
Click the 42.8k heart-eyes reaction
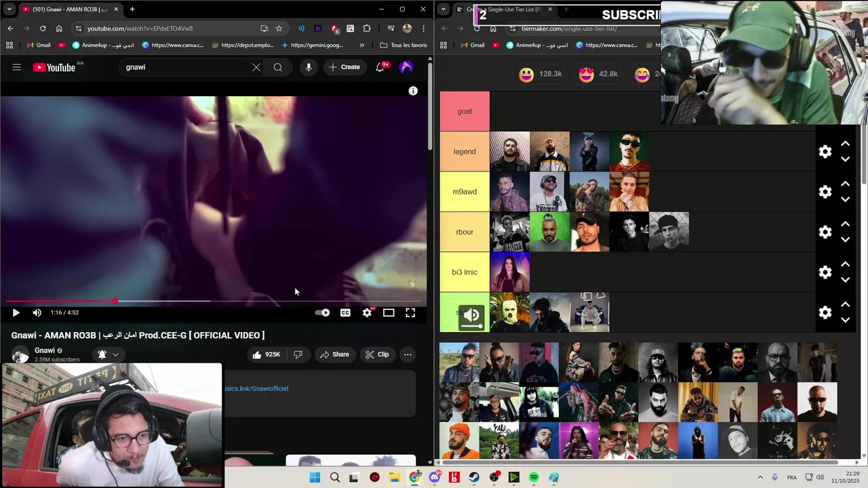[x=599, y=74]
